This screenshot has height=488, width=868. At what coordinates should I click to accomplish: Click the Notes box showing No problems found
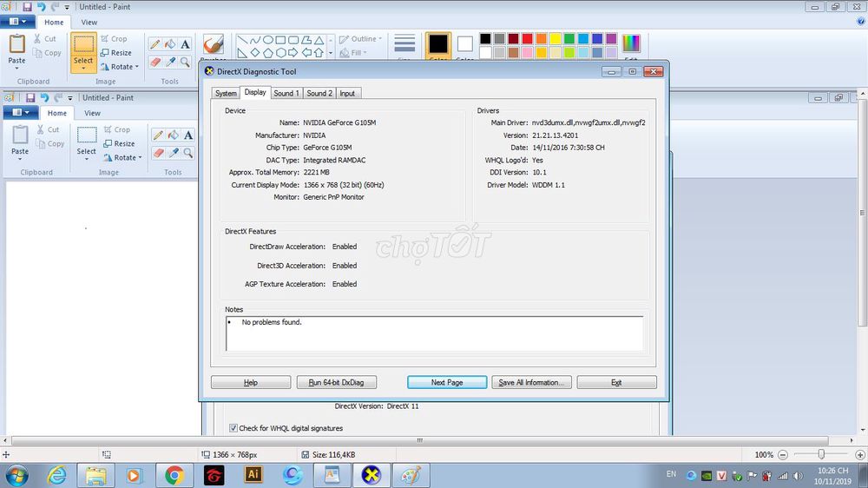(435, 333)
